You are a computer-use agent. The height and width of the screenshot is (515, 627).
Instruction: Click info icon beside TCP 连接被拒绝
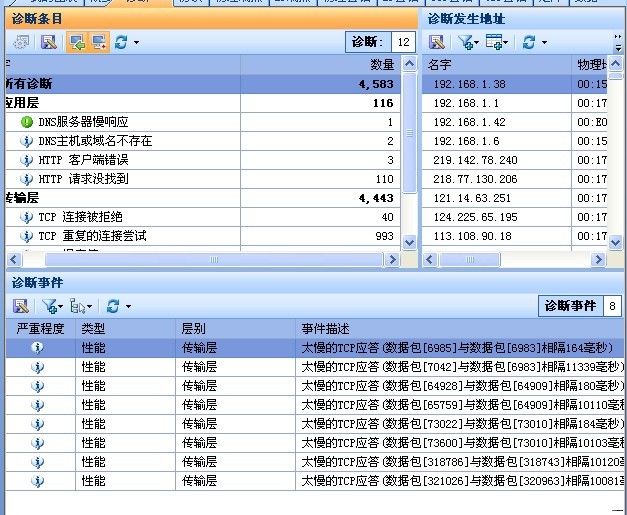tap(26, 217)
